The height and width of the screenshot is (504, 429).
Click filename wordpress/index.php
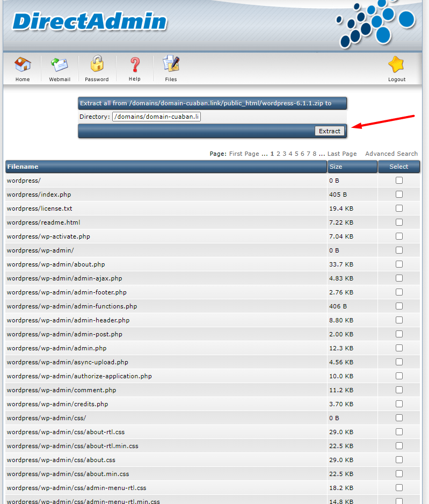39,195
